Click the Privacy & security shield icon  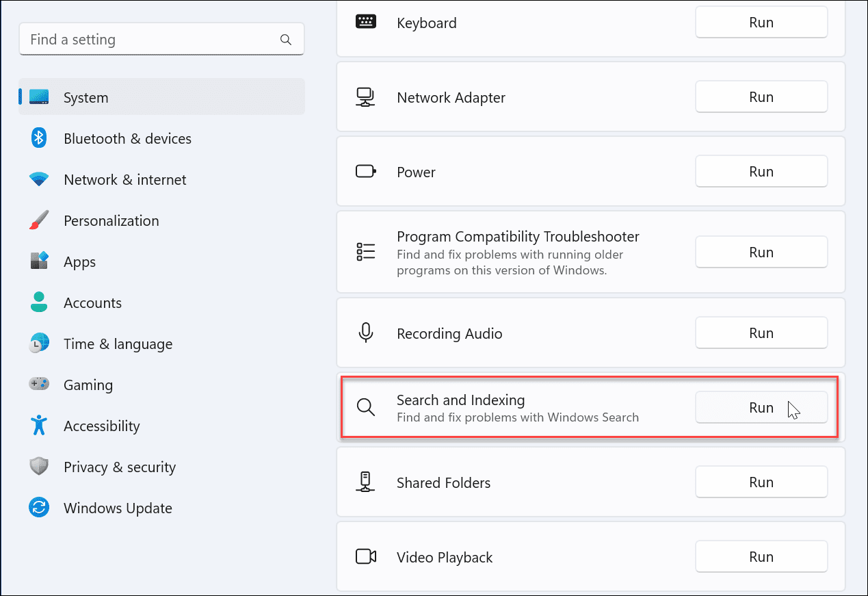(x=39, y=467)
